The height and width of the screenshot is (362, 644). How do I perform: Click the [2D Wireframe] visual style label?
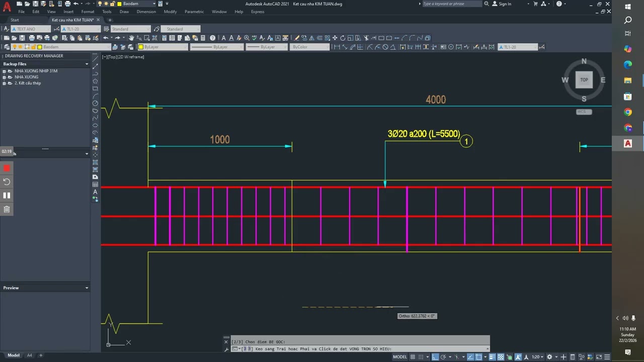coord(131,57)
